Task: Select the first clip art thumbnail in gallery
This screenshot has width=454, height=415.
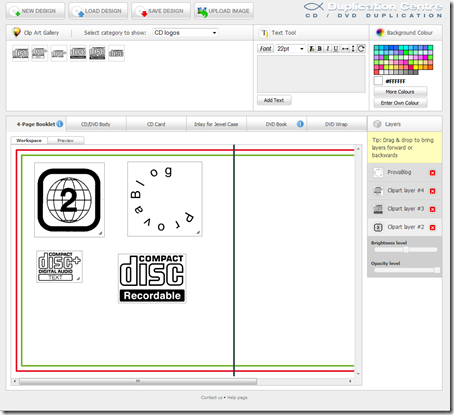Action: coord(20,53)
